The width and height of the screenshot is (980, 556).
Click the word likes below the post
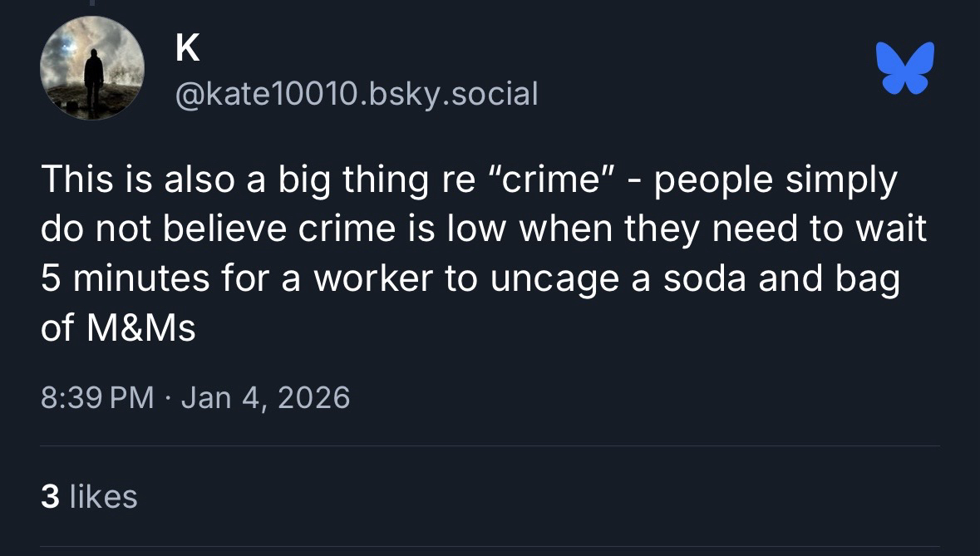coord(104,496)
